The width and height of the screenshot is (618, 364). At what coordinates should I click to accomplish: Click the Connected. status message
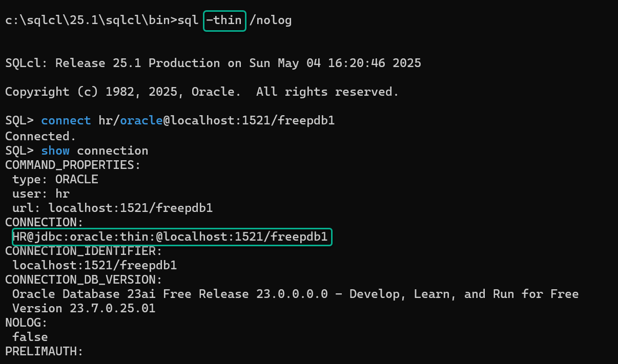click(40, 136)
